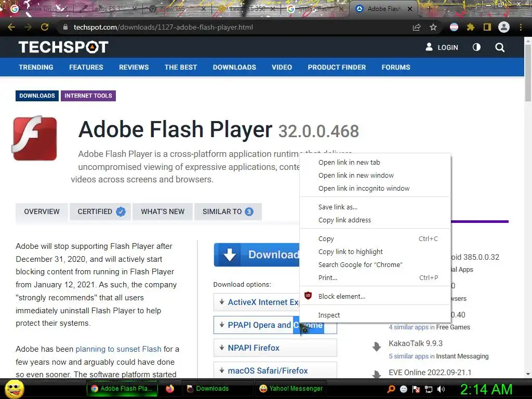Choose PPAPI Opera and Chrome download option
532x399 pixels.
click(275, 325)
